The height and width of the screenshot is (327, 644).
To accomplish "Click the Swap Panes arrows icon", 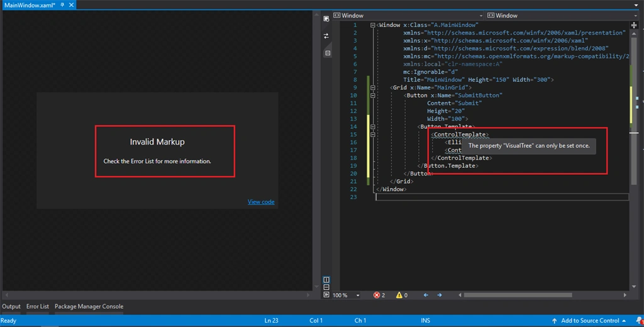I will pyautogui.click(x=326, y=36).
